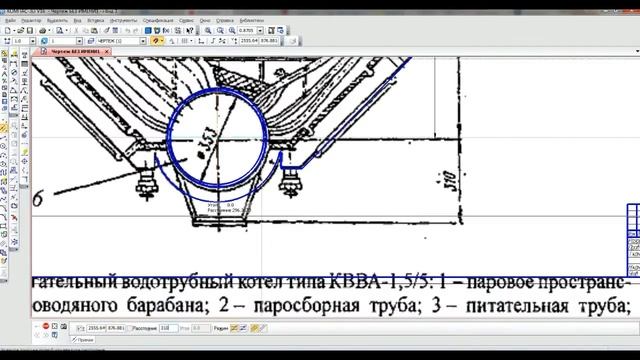This screenshot has height=360, width=640.
Task: Click the top toolbar field showing 2555.64
Action: (249, 41)
